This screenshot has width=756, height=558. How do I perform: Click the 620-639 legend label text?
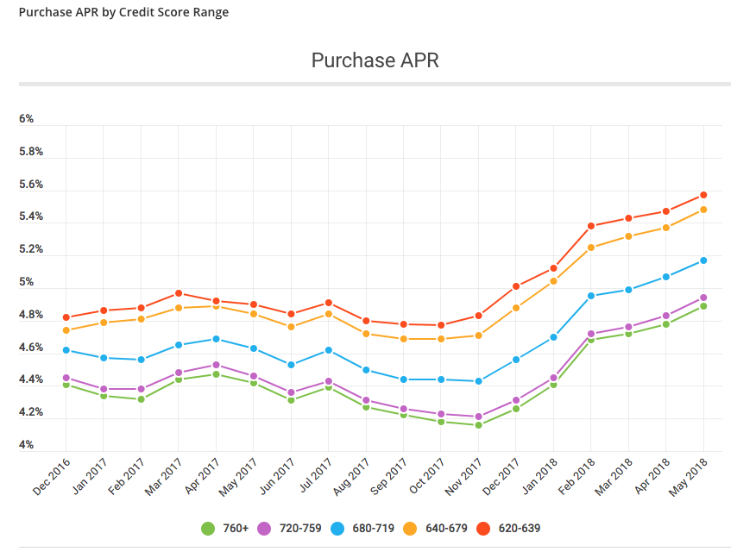click(520, 528)
